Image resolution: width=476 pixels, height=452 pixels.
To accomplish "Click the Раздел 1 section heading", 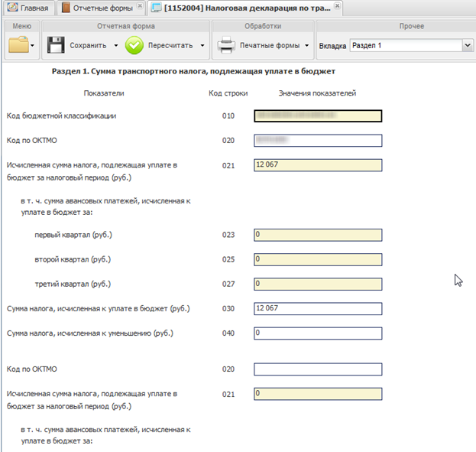I will point(193,71).
